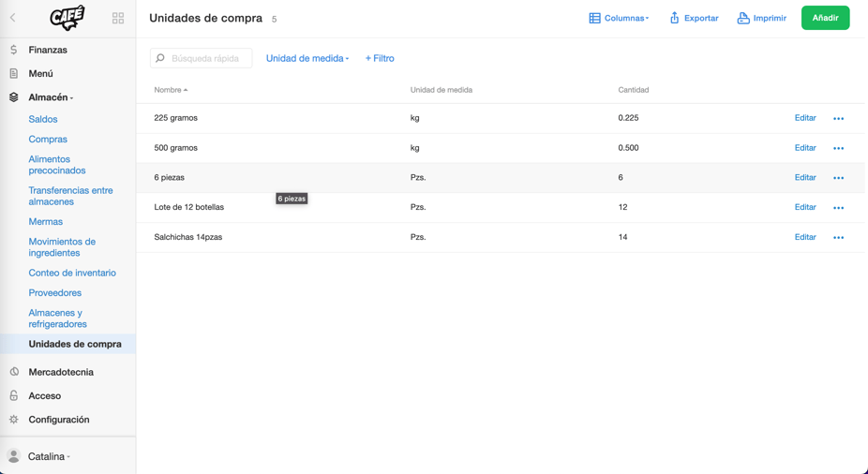
Task: Click the Cantidad column header
Action: pyautogui.click(x=634, y=90)
